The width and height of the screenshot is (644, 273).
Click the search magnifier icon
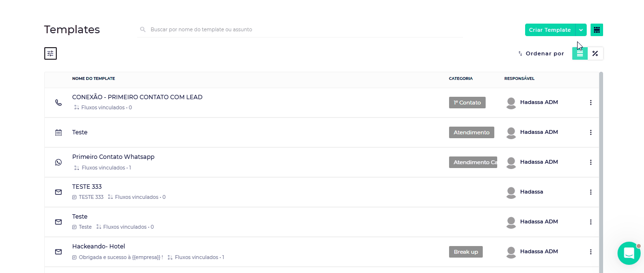point(143,29)
